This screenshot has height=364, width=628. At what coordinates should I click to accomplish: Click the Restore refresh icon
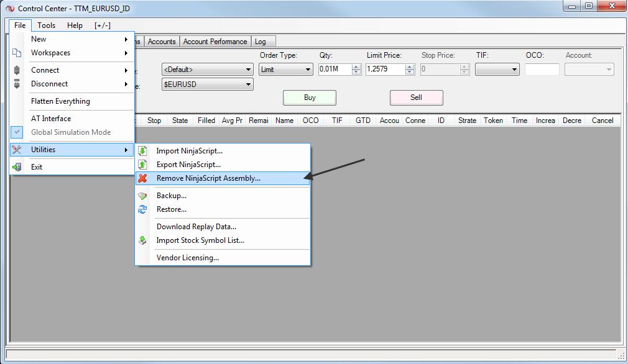142,209
